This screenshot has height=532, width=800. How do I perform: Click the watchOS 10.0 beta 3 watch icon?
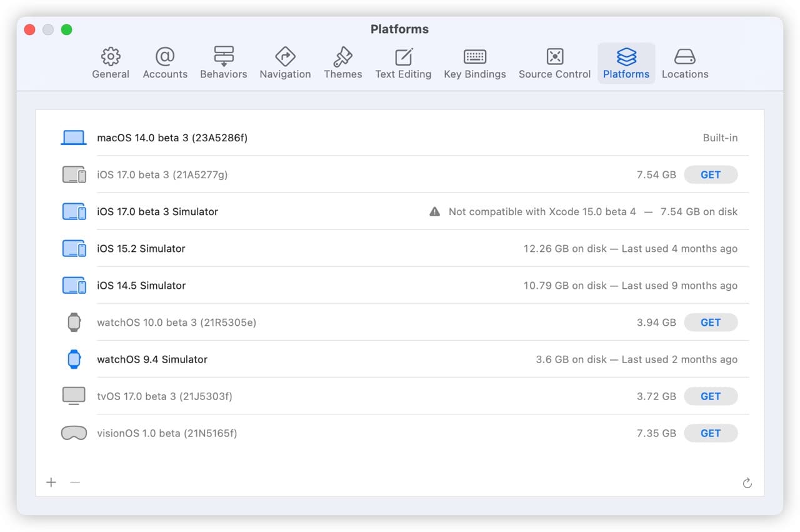coord(74,322)
